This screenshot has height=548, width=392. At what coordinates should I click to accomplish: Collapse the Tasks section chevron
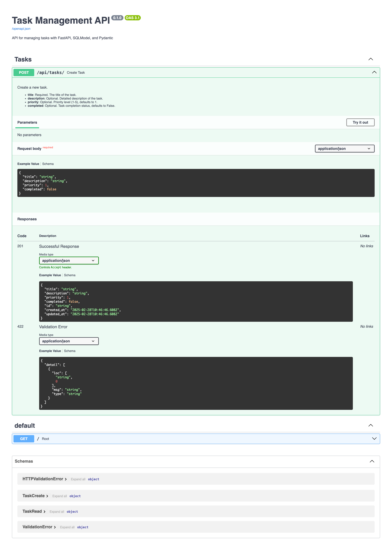[x=370, y=59]
